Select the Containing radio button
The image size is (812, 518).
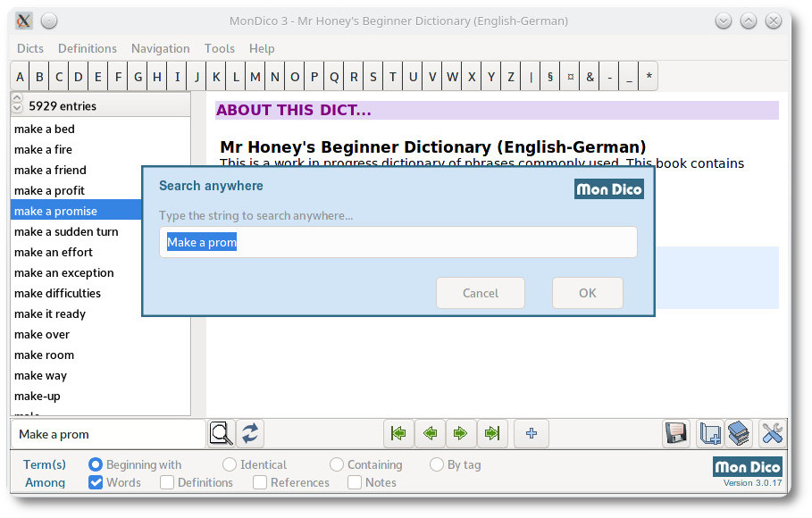[x=337, y=464]
